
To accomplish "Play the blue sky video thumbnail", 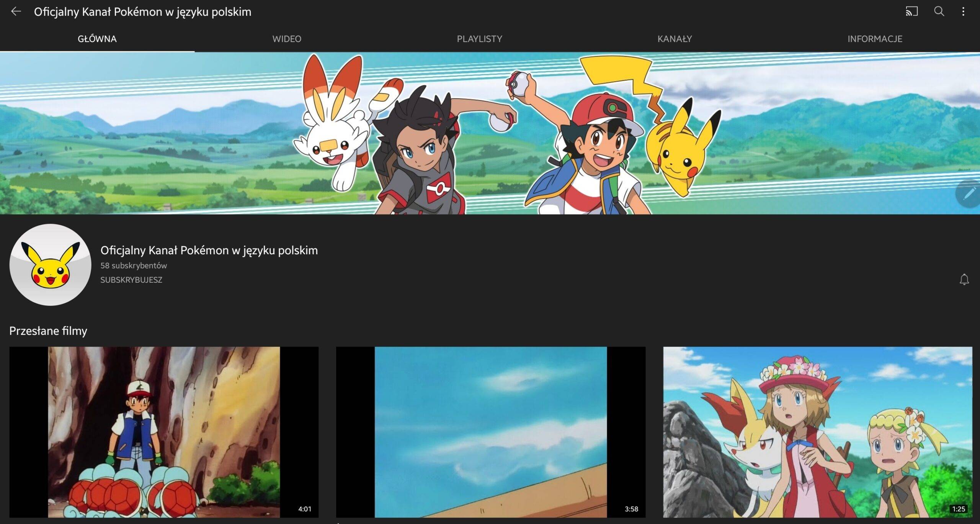I will pyautogui.click(x=490, y=432).
